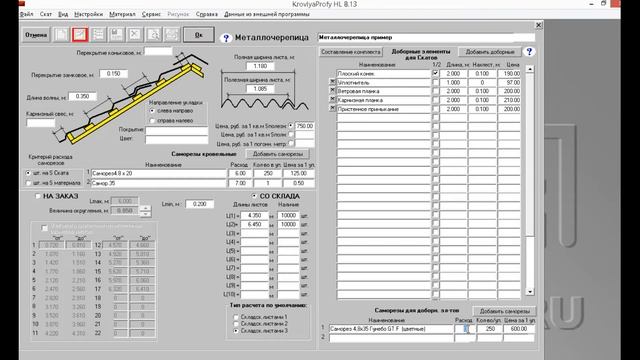This screenshot has width=640, height=360.
Task: Click the Покрытие input field
Action: click(176, 131)
